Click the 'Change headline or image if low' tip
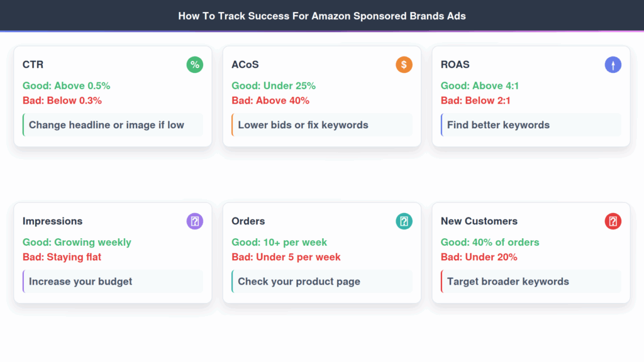This screenshot has height=362, width=644. point(106,125)
